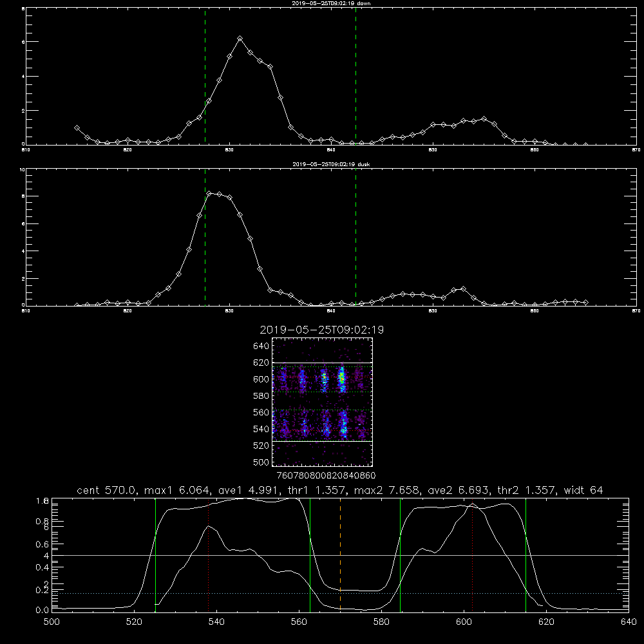Screen dimensions: 644x644
Task: Click the '580' x-axis label of the bottom plot
Action: click(381, 622)
